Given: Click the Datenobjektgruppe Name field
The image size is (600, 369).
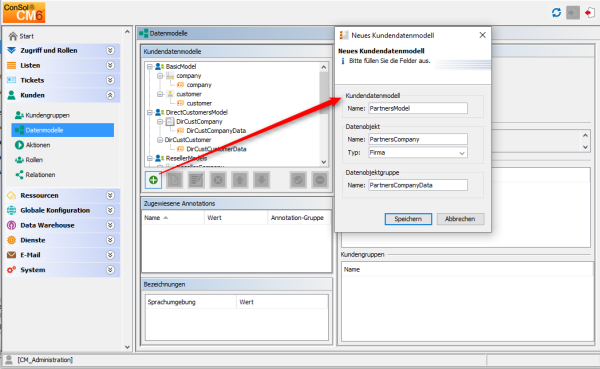Looking at the screenshot, I should [x=418, y=185].
